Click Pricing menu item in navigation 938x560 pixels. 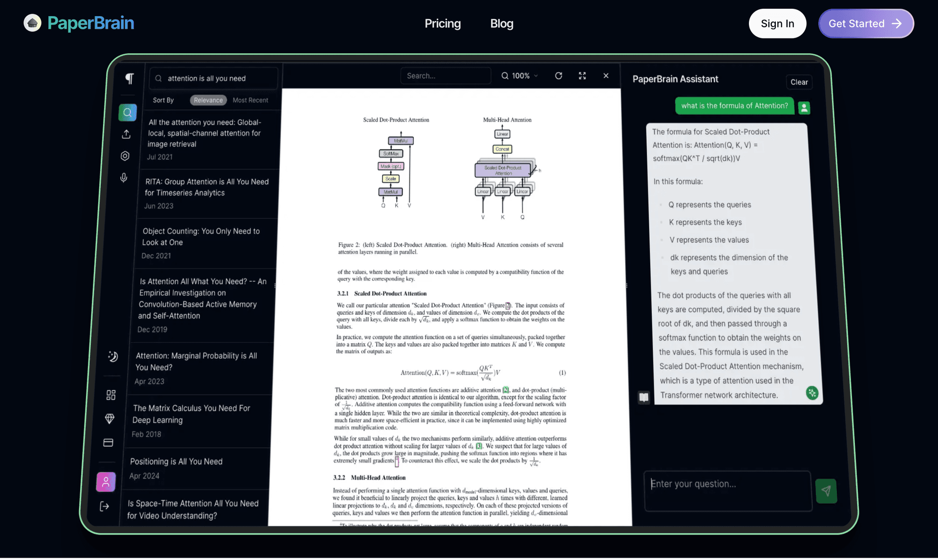click(443, 23)
